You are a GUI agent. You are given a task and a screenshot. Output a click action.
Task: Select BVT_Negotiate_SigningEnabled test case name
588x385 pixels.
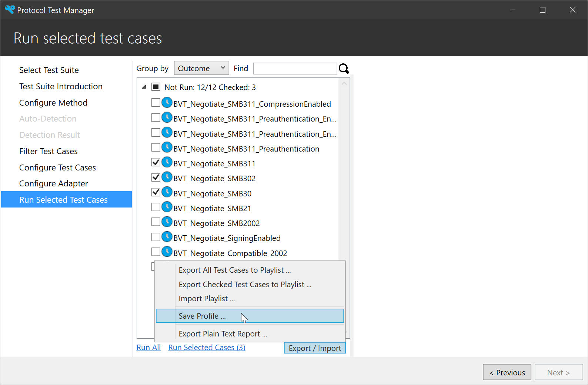pos(227,238)
